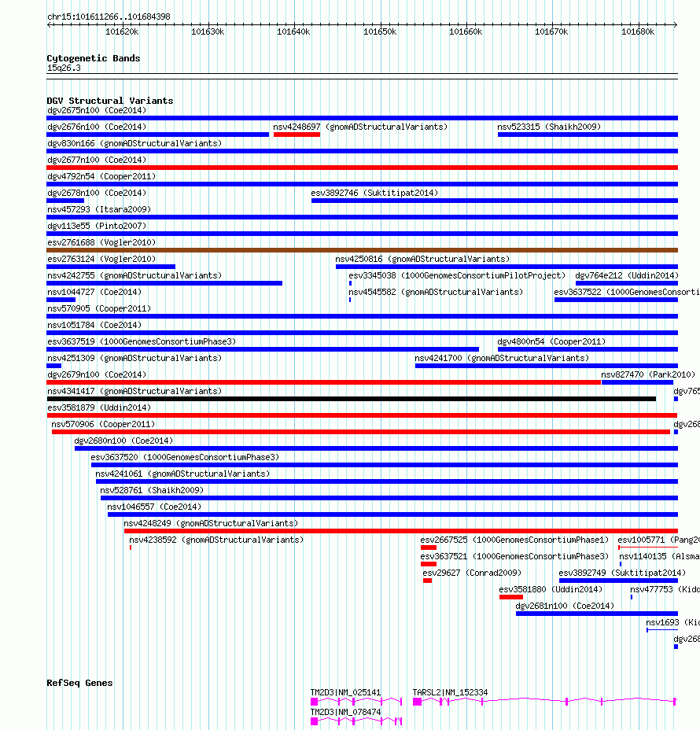Select dgv830n166 gnomAD variant label
Image resolution: width=700 pixels, height=730 pixels.
pos(134,143)
